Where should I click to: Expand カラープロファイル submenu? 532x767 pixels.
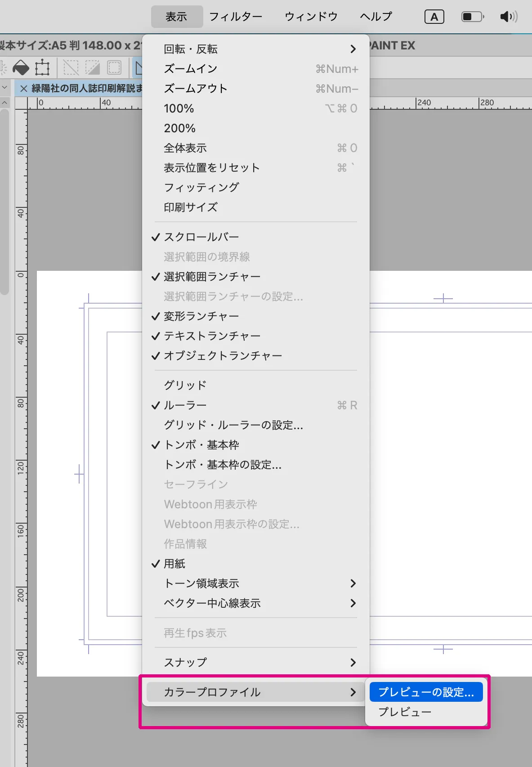point(256,692)
